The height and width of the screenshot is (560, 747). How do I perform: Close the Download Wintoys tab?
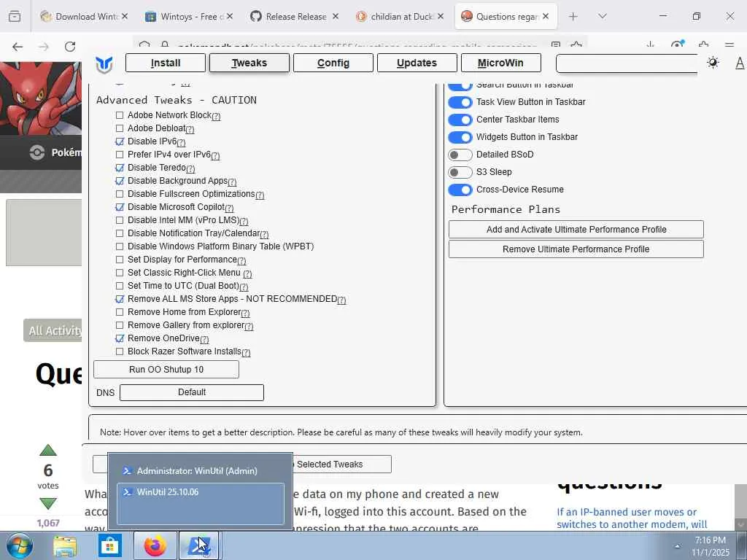[x=124, y=16]
